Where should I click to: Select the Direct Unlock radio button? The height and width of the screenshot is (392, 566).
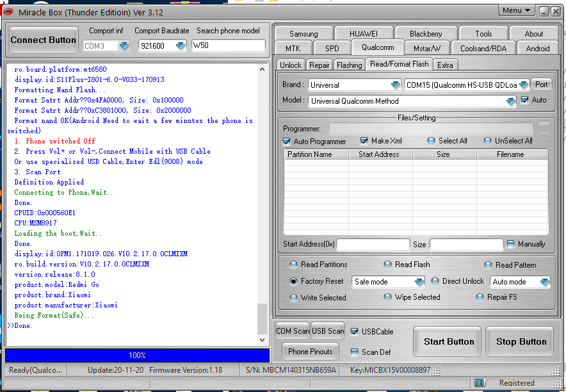435,281
